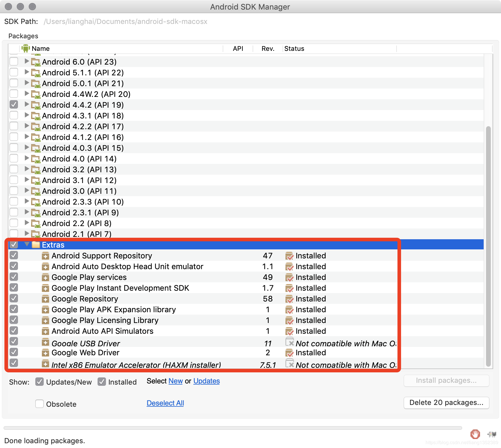Click the Google Play APK Expansion library icon
This screenshot has height=448, width=501.
[x=45, y=310]
